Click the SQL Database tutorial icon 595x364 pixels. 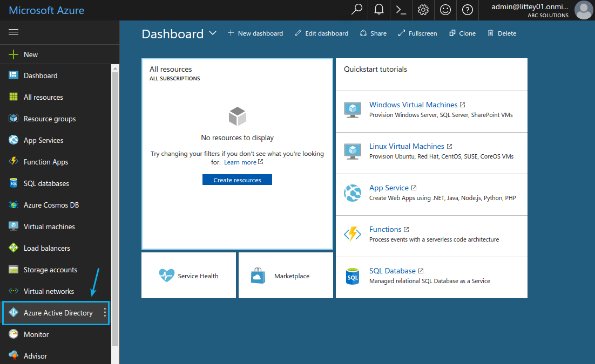tap(353, 277)
